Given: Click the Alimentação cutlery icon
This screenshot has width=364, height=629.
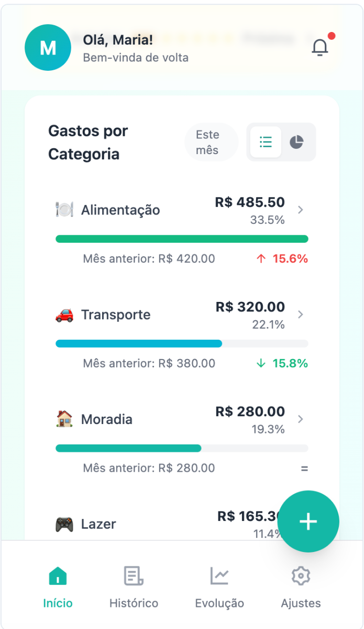Looking at the screenshot, I should click(x=65, y=209).
